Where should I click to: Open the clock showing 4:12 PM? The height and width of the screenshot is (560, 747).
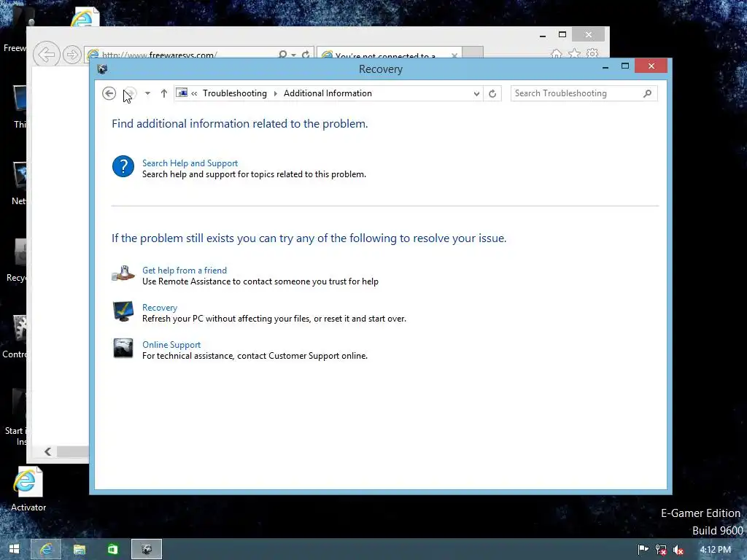coord(715,550)
